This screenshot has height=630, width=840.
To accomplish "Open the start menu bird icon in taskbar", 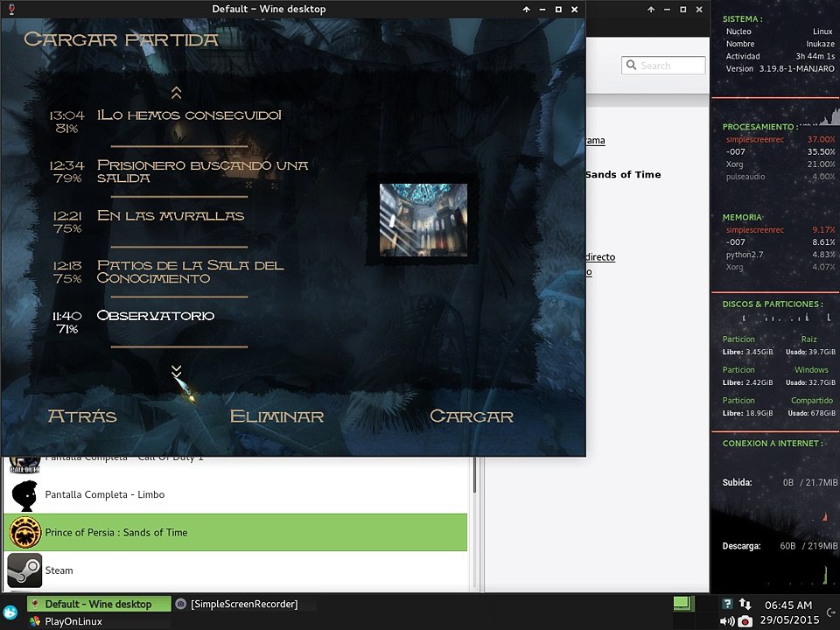I will click(10, 612).
